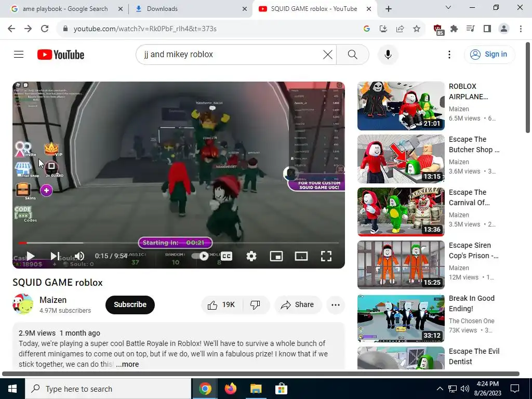532x399 pixels.
Task: Go back in browser history
Action: [11, 29]
